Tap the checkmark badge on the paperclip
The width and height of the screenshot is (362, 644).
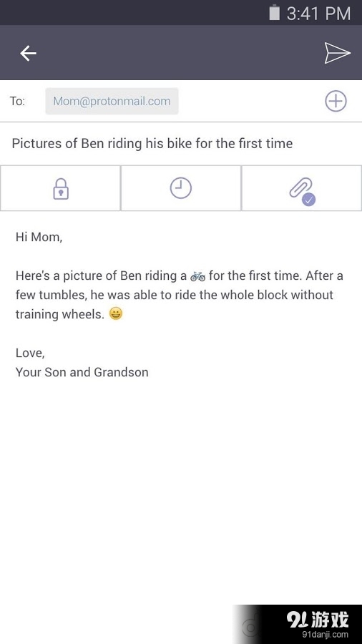coord(308,199)
